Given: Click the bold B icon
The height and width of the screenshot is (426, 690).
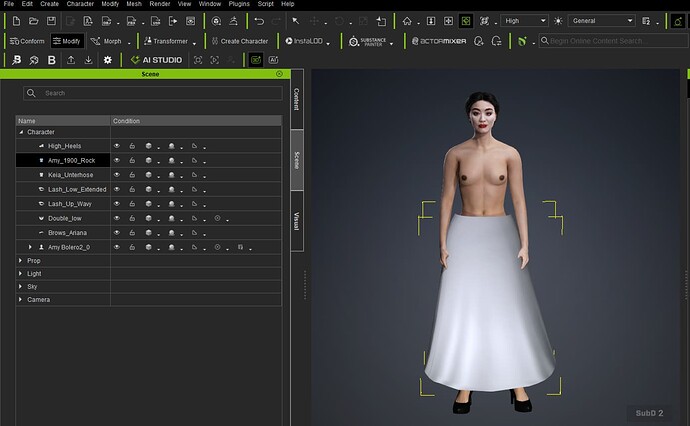Looking at the screenshot, I should point(51,60).
